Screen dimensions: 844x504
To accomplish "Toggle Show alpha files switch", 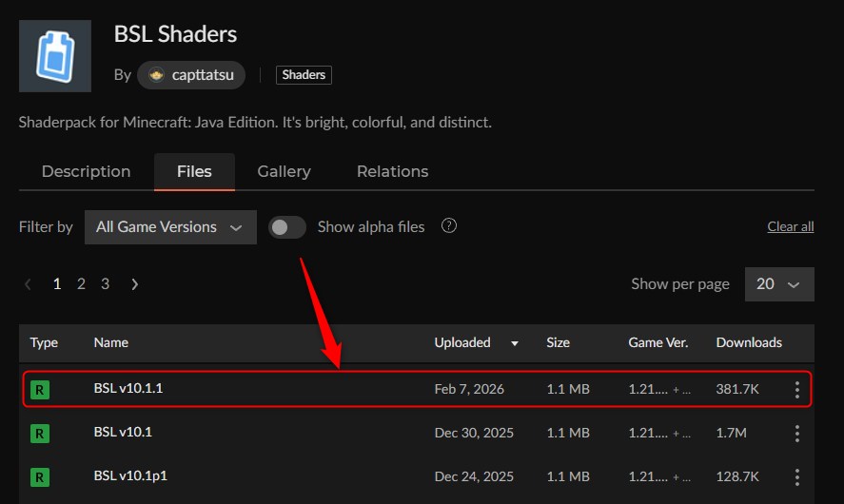I will 287,227.
